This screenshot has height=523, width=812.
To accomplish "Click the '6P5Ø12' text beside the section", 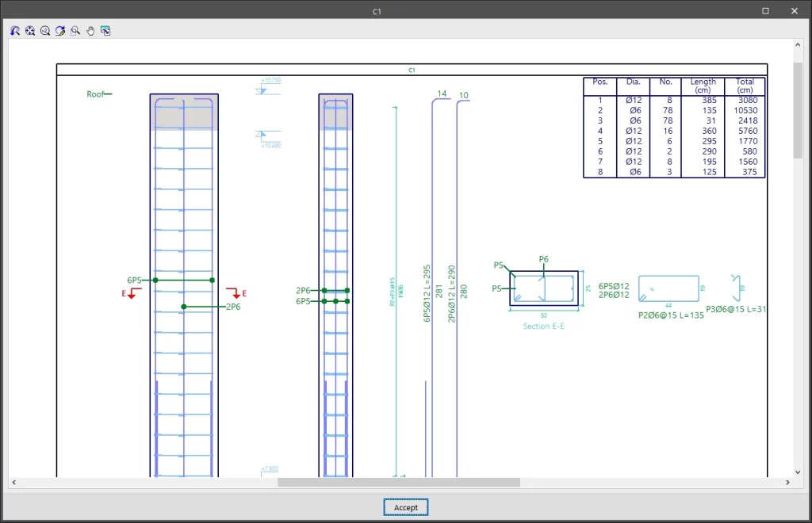I will pos(614,286).
